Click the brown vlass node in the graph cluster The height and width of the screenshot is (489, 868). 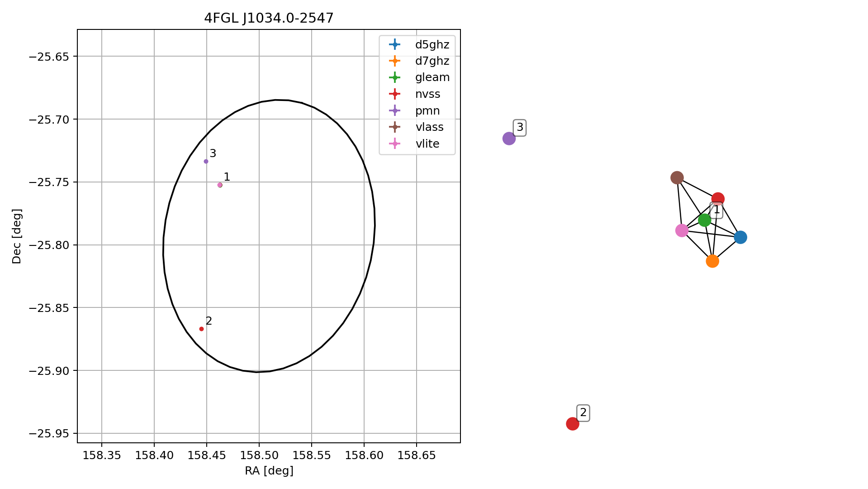(x=677, y=177)
